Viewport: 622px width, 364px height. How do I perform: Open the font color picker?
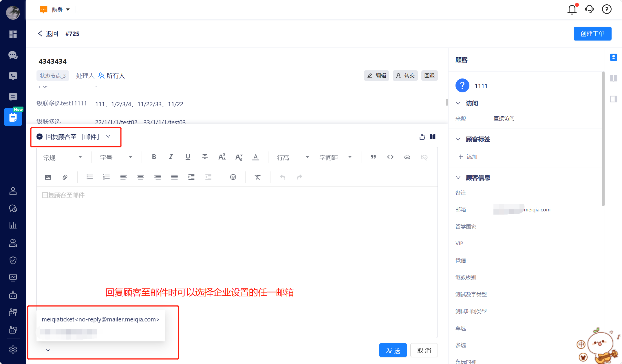(x=256, y=157)
